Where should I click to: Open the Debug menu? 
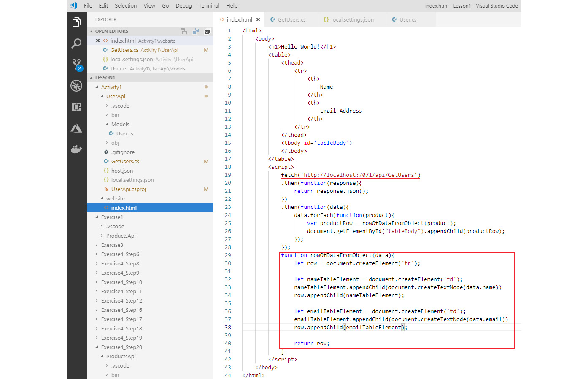(x=183, y=5)
